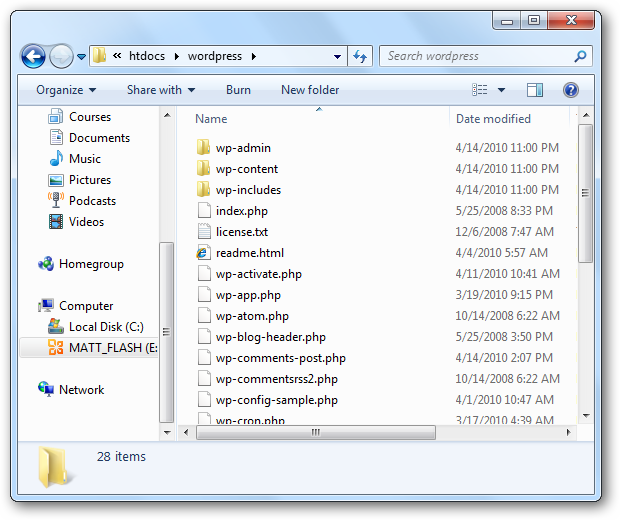Focus the Search wordpress field
The width and height of the screenshot is (620, 520).
click(x=478, y=56)
